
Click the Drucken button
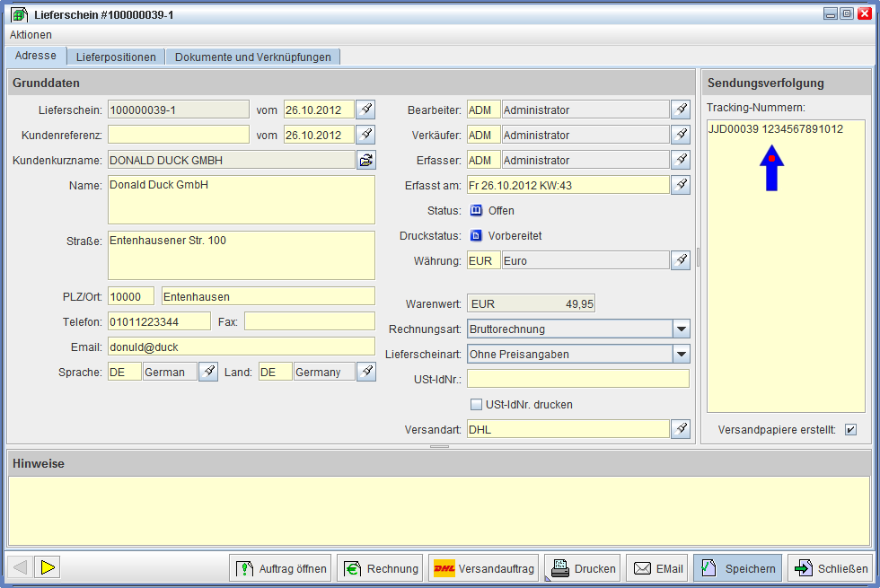coord(584,568)
